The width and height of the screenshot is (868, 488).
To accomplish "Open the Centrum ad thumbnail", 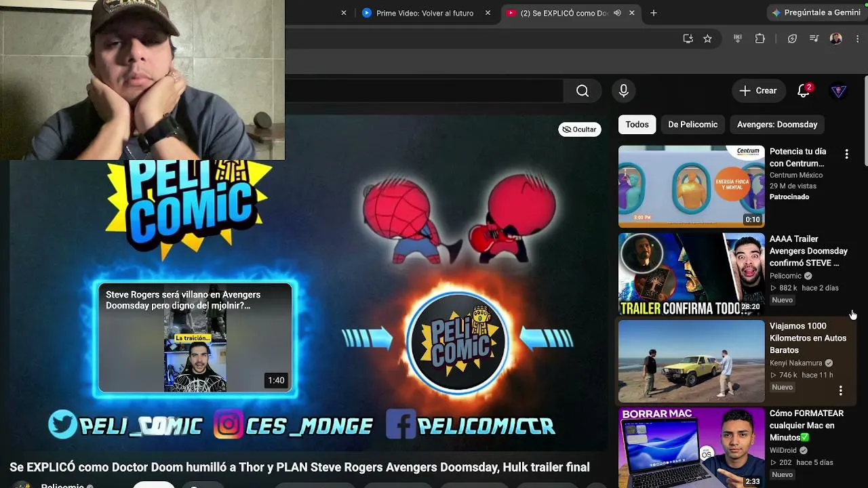I will tap(691, 186).
